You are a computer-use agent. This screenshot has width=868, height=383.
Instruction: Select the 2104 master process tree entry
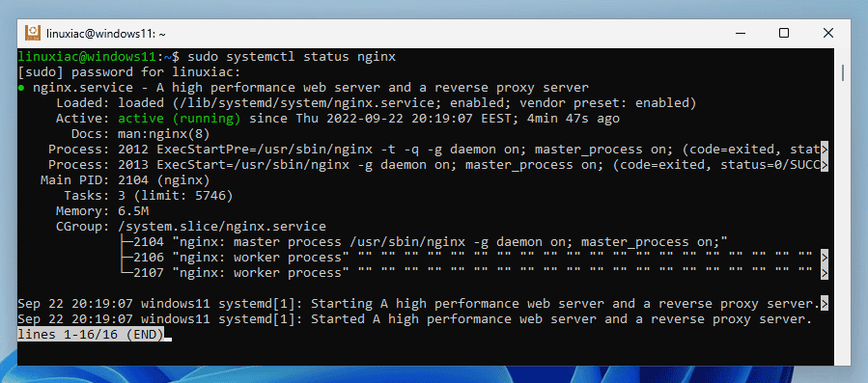click(x=423, y=242)
